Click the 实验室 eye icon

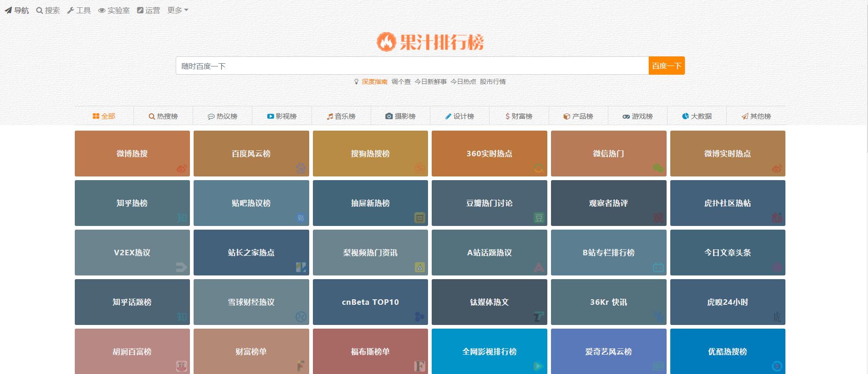pyautogui.click(x=102, y=10)
